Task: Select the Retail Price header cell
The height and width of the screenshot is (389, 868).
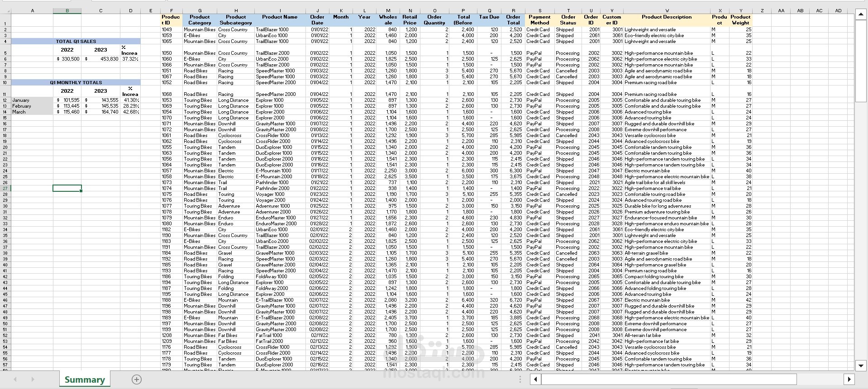Action: (410, 20)
